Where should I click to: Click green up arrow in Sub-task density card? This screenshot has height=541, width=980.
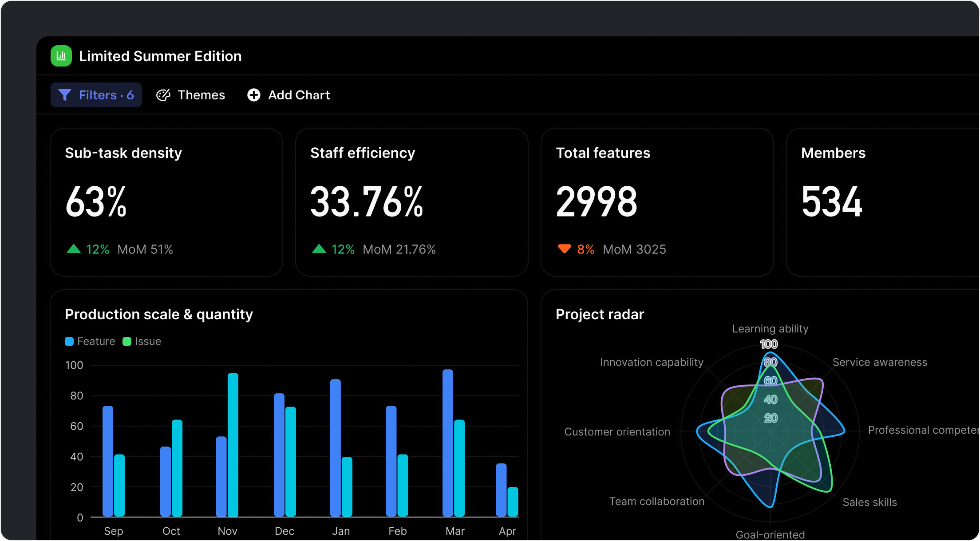74,249
